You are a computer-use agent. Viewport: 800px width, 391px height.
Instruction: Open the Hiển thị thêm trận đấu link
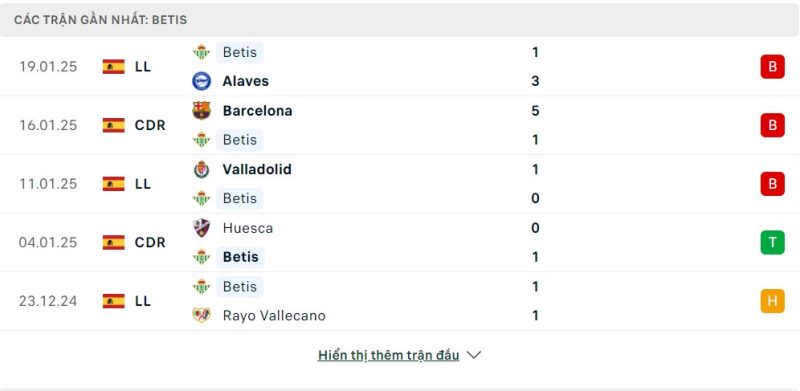388,355
